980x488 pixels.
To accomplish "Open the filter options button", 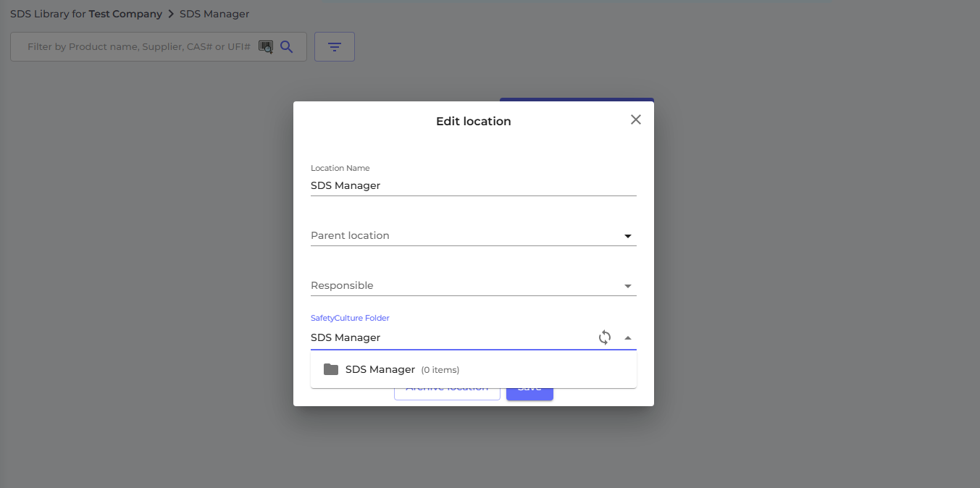I will 335,47.
